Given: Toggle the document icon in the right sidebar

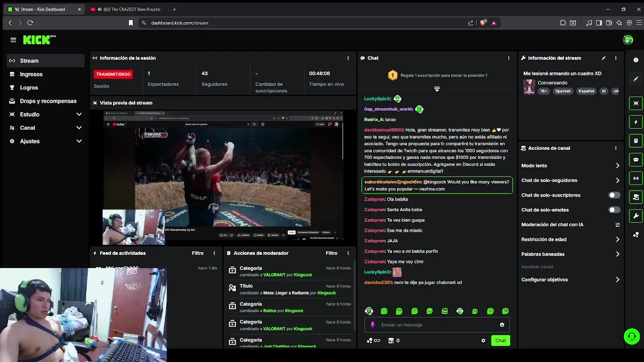Looking at the screenshot, I should pos(636,141).
